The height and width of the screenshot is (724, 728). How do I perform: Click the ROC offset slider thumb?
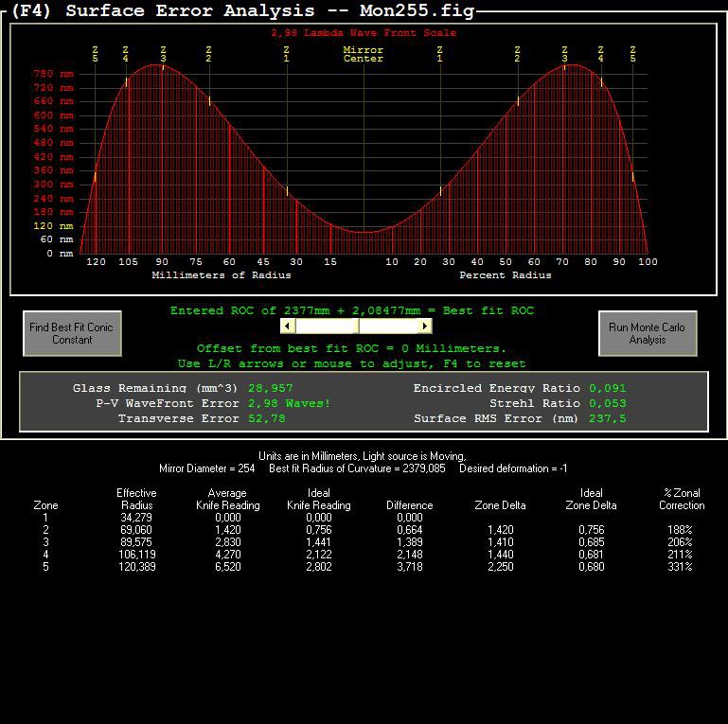click(x=356, y=326)
